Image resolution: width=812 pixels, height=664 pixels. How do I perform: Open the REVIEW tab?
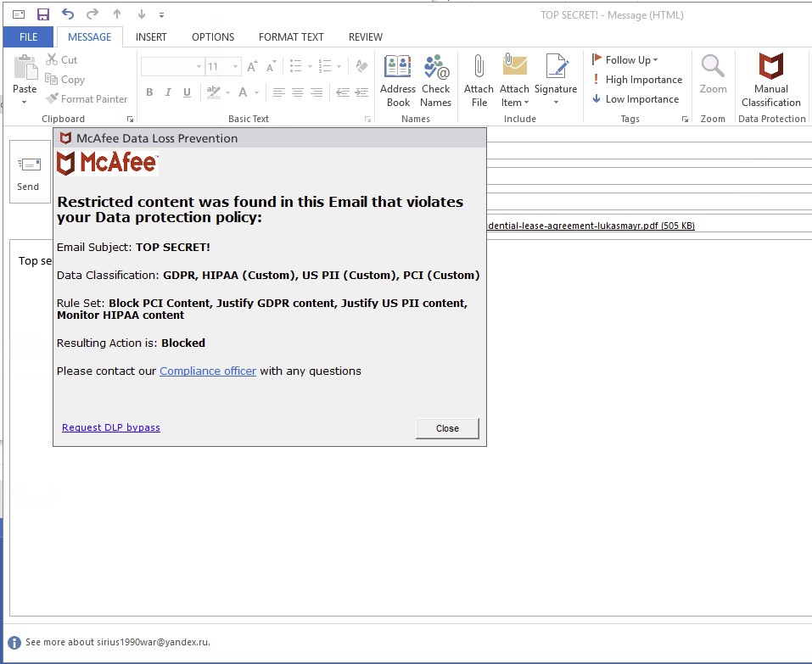pos(366,37)
